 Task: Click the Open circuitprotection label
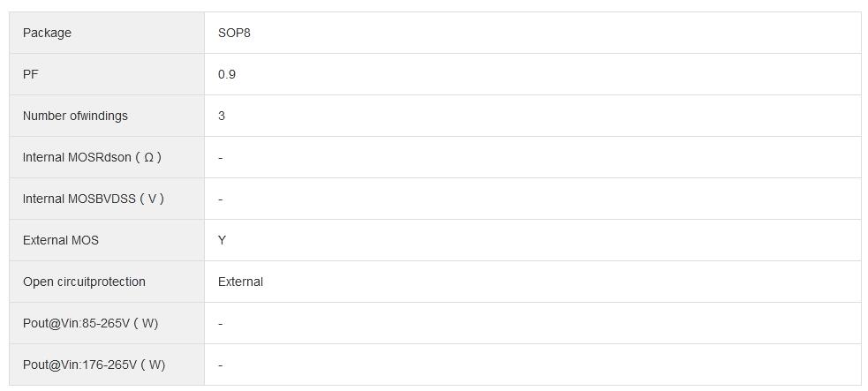point(84,282)
